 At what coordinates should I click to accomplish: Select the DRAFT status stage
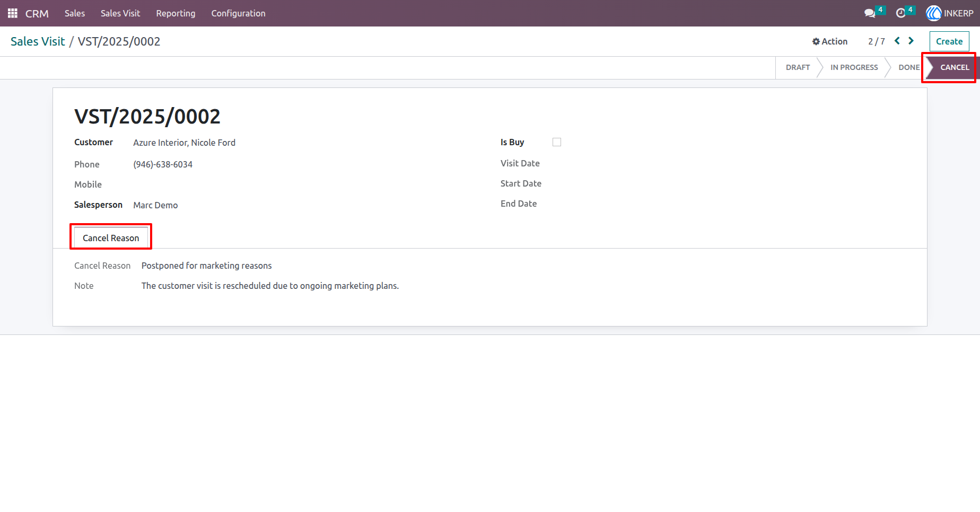click(x=798, y=67)
